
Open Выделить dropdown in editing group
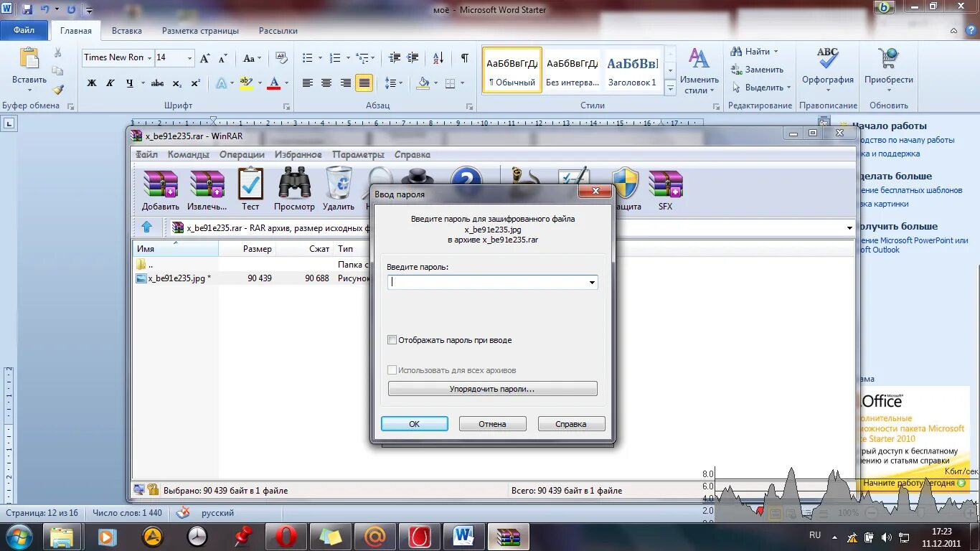788,88
